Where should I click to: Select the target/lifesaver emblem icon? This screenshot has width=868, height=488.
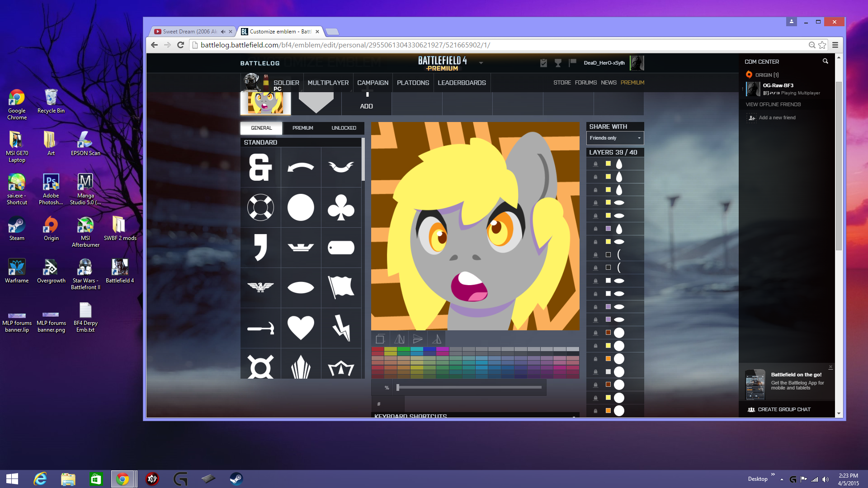click(260, 207)
